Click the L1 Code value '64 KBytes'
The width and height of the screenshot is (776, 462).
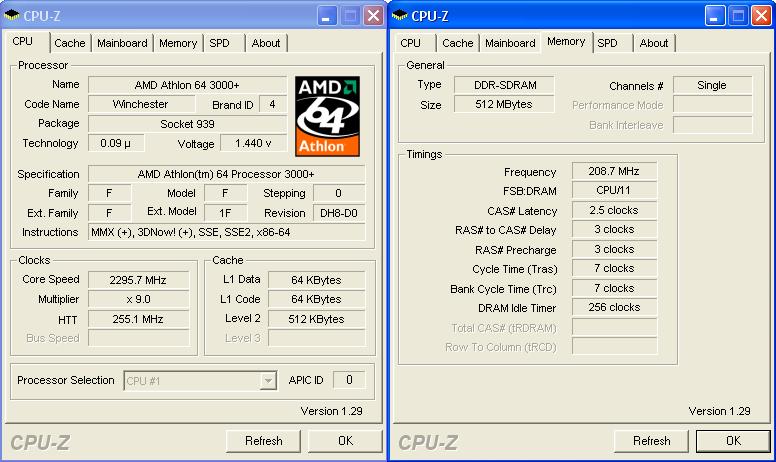(316, 299)
